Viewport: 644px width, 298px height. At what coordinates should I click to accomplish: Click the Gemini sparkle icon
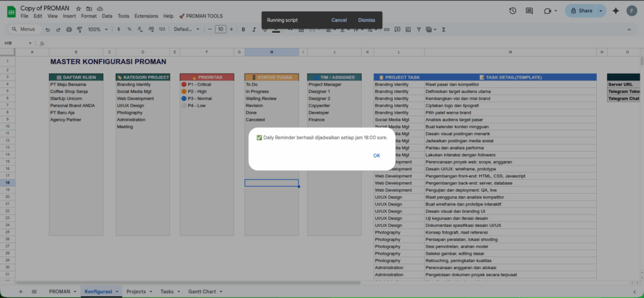(x=632, y=11)
